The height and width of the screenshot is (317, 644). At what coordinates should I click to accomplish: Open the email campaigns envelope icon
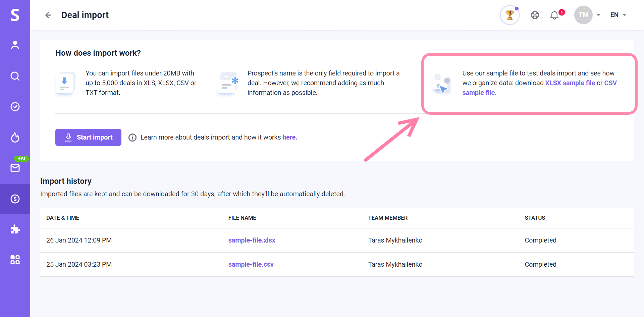pos(15,168)
